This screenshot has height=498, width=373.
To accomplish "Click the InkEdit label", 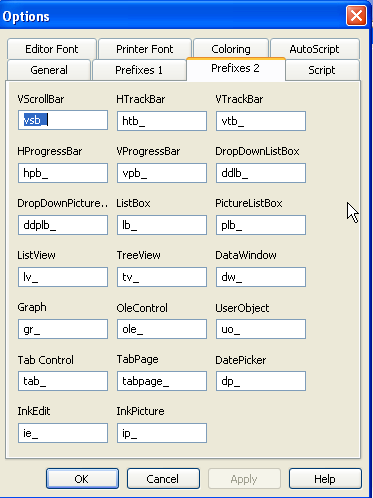I will point(34,411).
